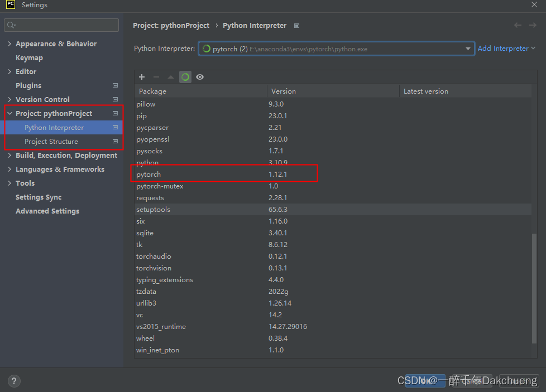Image resolution: width=546 pixels, height=392 pixels.
Task: Click the pytorch version 1.12.1 cell
Action: tap(278, 175)
